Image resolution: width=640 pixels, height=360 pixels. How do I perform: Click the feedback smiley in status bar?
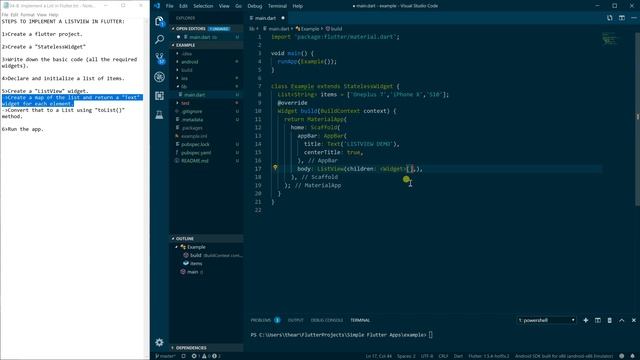tap(622, 356)
